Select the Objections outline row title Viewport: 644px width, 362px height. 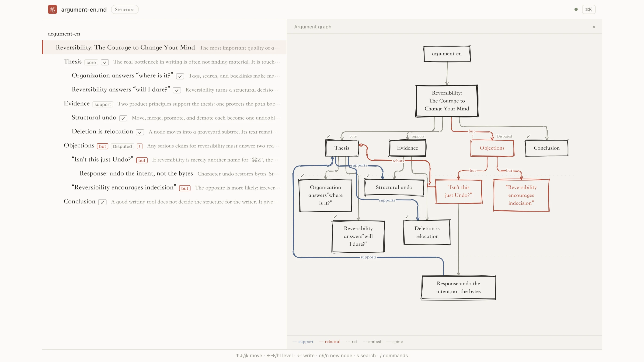click(x=79, y=145)
